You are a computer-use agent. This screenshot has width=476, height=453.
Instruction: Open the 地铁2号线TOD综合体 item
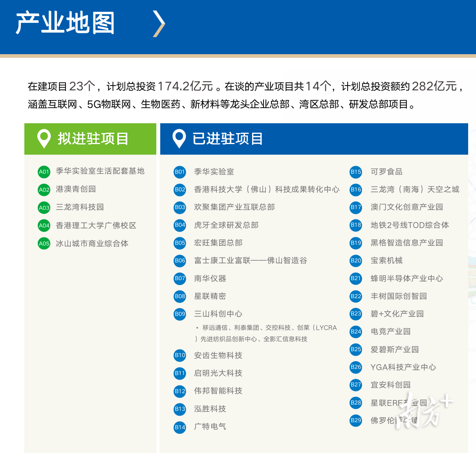409,225
